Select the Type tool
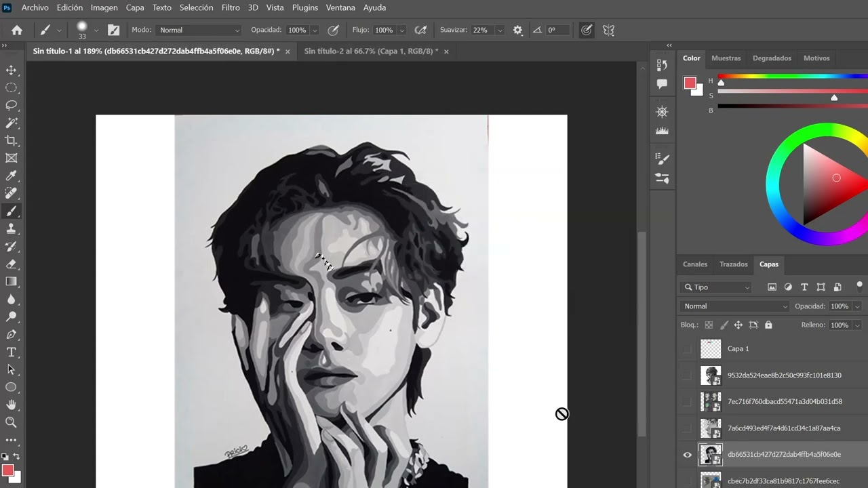 tap(11, 352)
